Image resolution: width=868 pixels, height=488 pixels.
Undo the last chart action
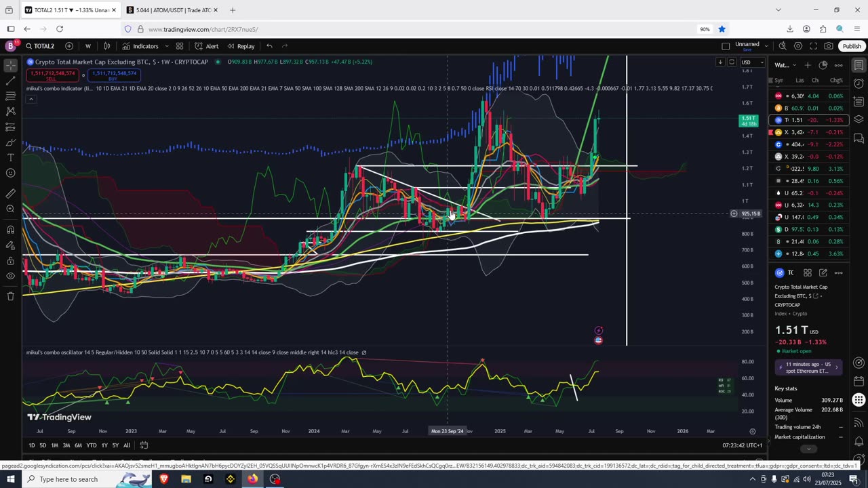269,46
